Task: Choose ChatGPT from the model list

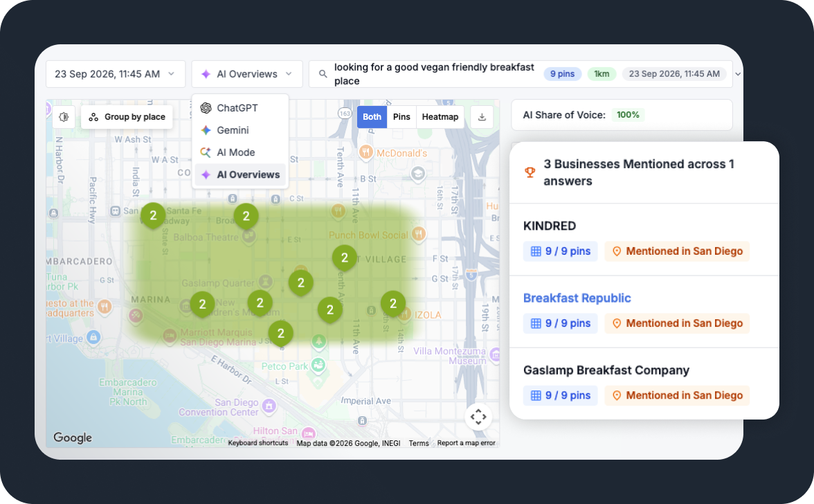Action: [239, 108]
